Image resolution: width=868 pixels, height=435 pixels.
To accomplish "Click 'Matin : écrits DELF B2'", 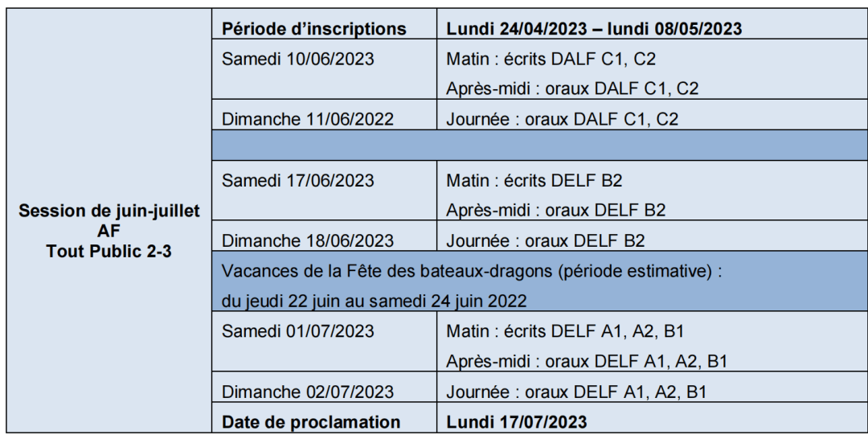I will coord(534,181).
